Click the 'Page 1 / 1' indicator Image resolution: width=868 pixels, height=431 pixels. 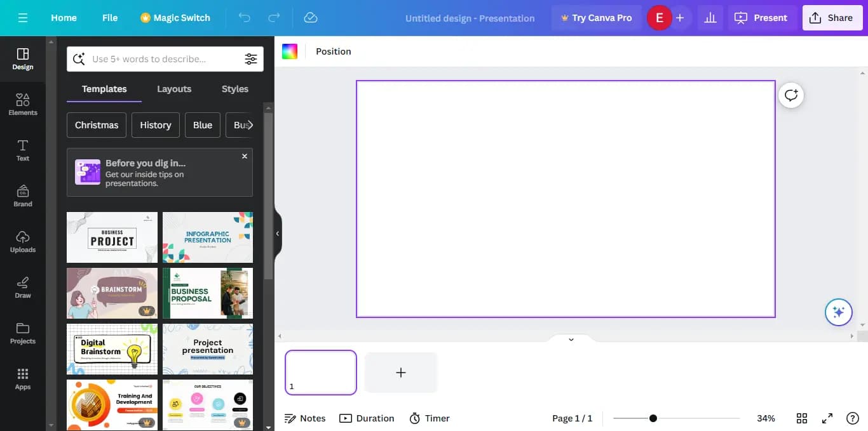click(572, 418)
